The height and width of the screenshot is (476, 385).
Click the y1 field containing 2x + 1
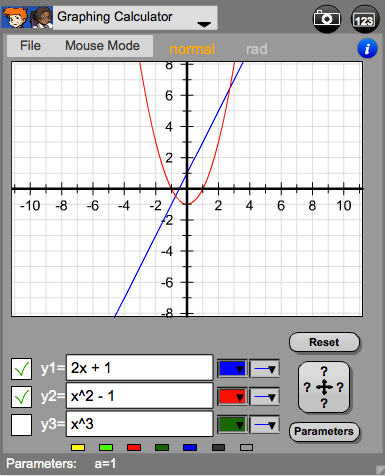click(140, 368)
